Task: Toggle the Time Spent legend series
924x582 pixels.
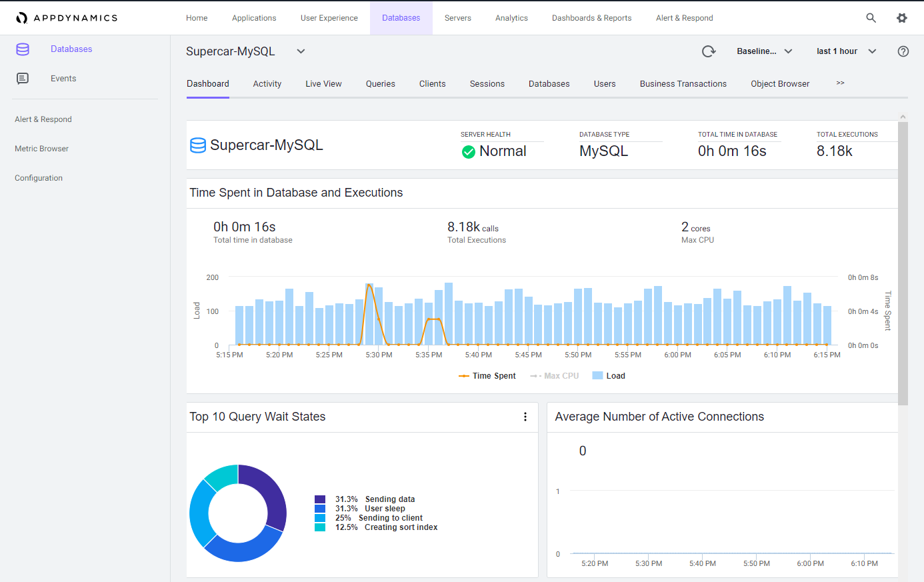Action: (x=487, y=376)
